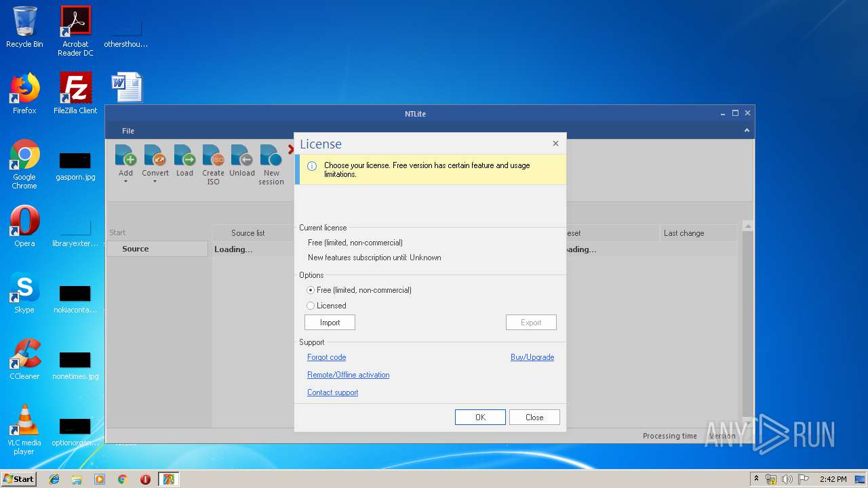Click the Unload toolbar icon
This screenshot has width=868, height=488.
pyautogui.click(x=241, y=156)
